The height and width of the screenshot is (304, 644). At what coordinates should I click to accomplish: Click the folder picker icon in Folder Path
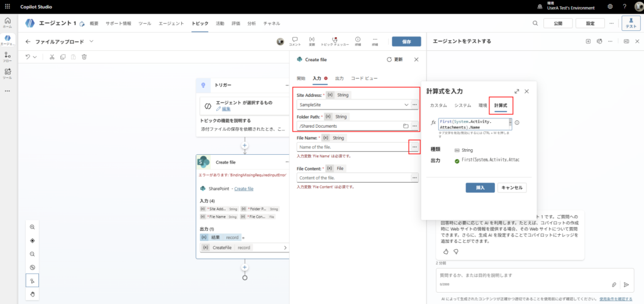click(x=406, y=126)
